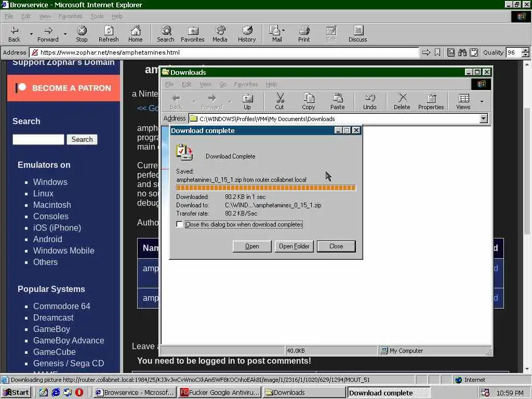Open the Back button history dropdown arrow
This screenshot has width=532, height=399.
click(31, 34)
